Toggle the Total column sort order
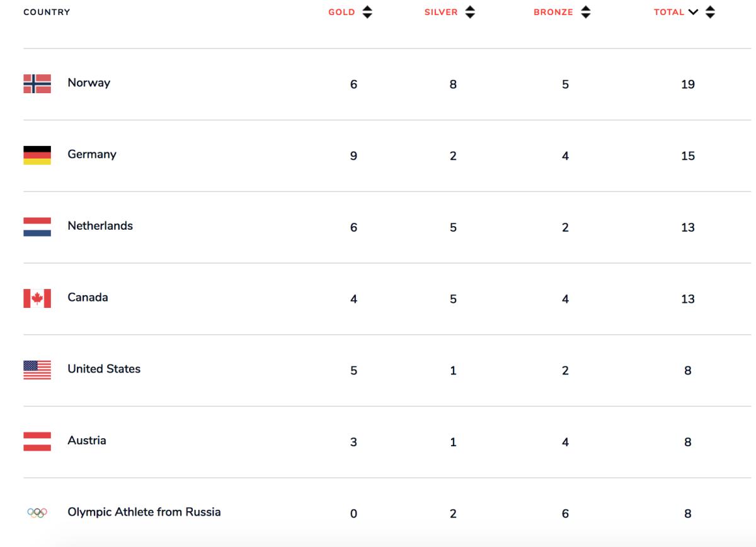Viewport: 756px width, 547px height. click(669, 12)
